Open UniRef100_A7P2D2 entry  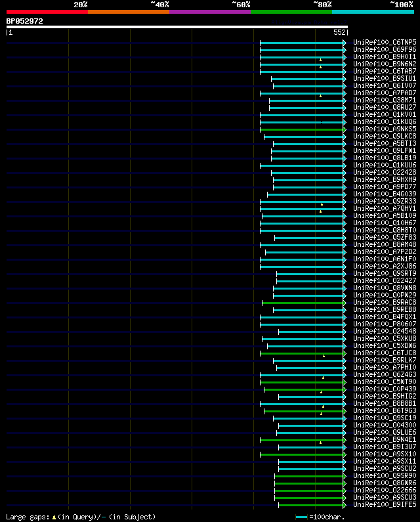(385, 252)
